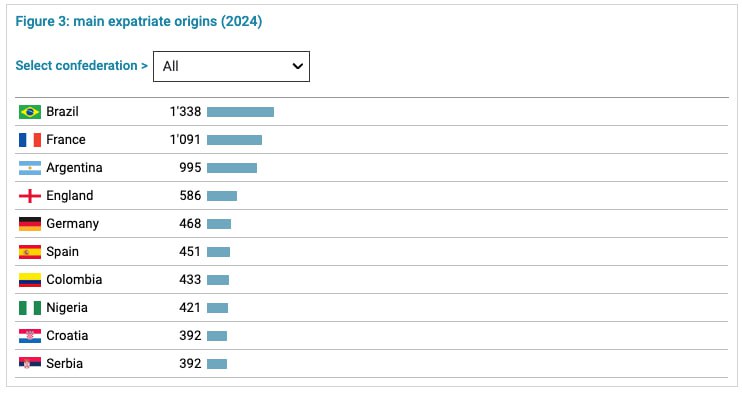Viewport: 742px width, 393px height.
Task: Click the Brazil flag icon
Action: click(30, 112)
